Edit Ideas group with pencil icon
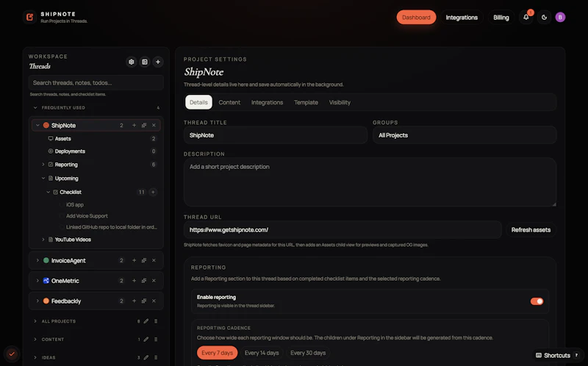This screenshot has width=588, height=366. (x=146, y=357)
